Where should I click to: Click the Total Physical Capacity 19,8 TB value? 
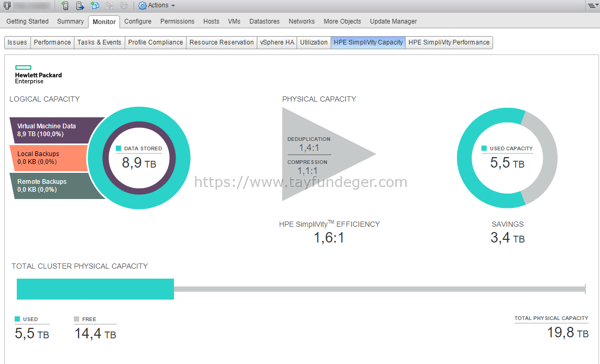[568, 333]
